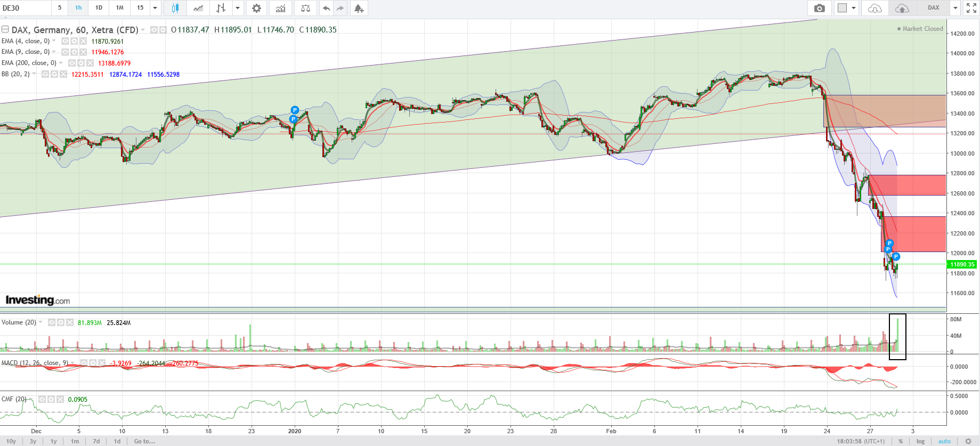This screenshot has height=446, width=980.
Task: Open settings for Volume (20) indicator
Action: pyautogui.click(x=61, y=322)
